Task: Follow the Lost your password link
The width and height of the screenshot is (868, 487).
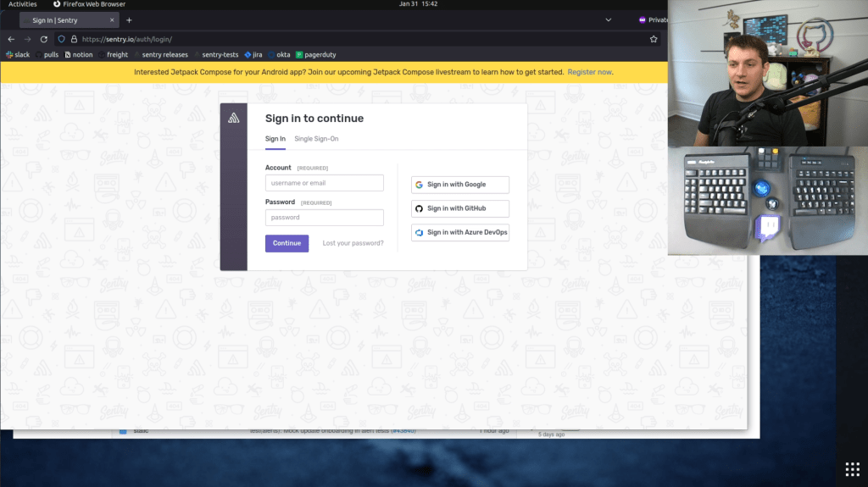Action: click(353, 244)
